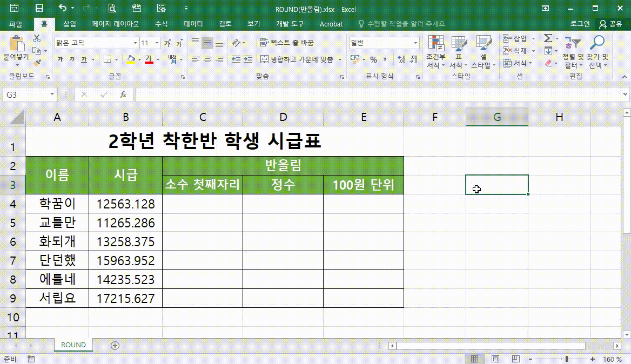Open the font size dropdown showing 11
The height and width of the screenshot is (364, 631).
(157, 43)
